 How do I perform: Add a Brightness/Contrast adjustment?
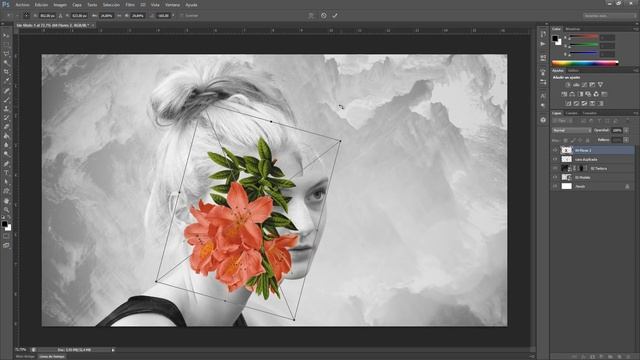tap(568, 84)
